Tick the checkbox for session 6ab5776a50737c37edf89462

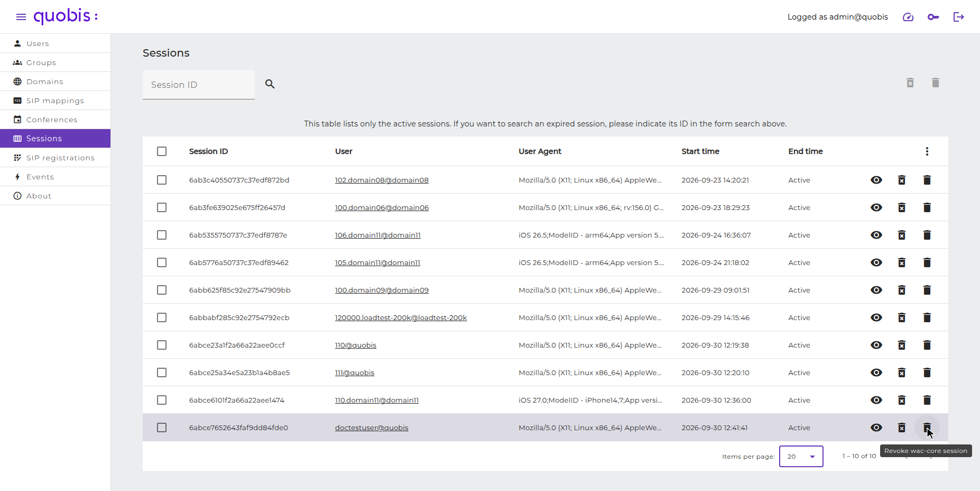pyautogui.click(x=162, y=262)
